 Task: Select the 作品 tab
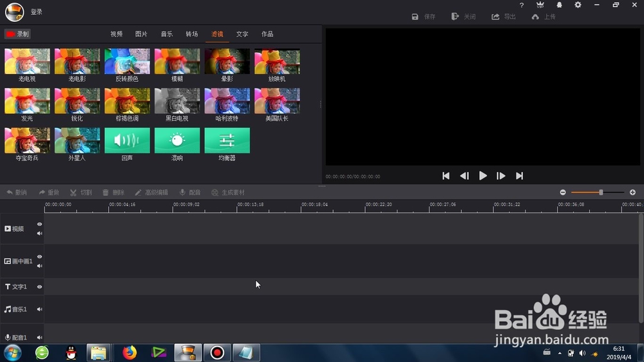click(267, 34)
